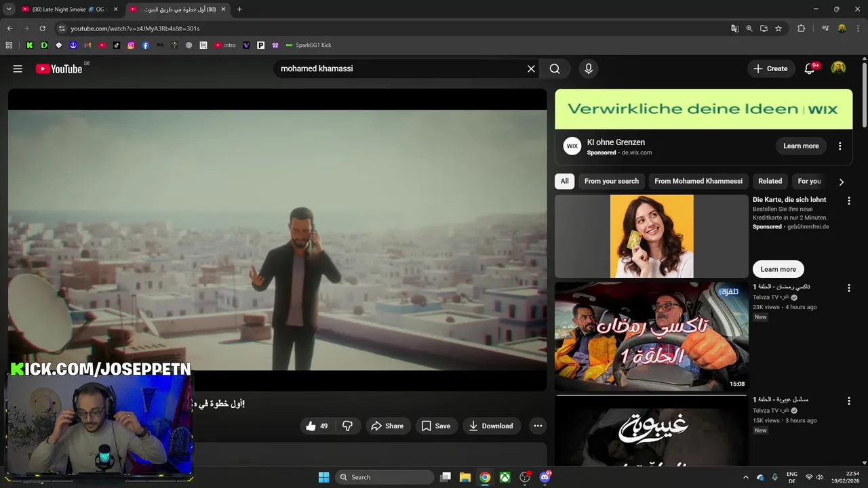The width and height of the screenshot is (868, 488).
Task: Select the From your search chip
Action: 612,181
